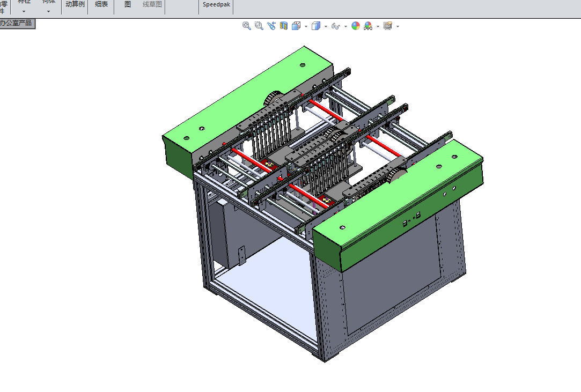Expand the 何体 dropdown arrow

[48, 11]
